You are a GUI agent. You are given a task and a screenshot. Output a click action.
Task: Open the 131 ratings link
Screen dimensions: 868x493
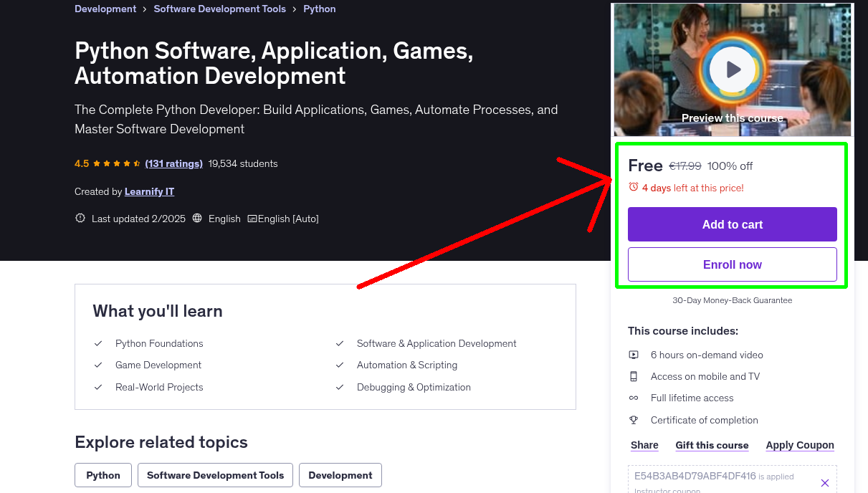point(173,163)
